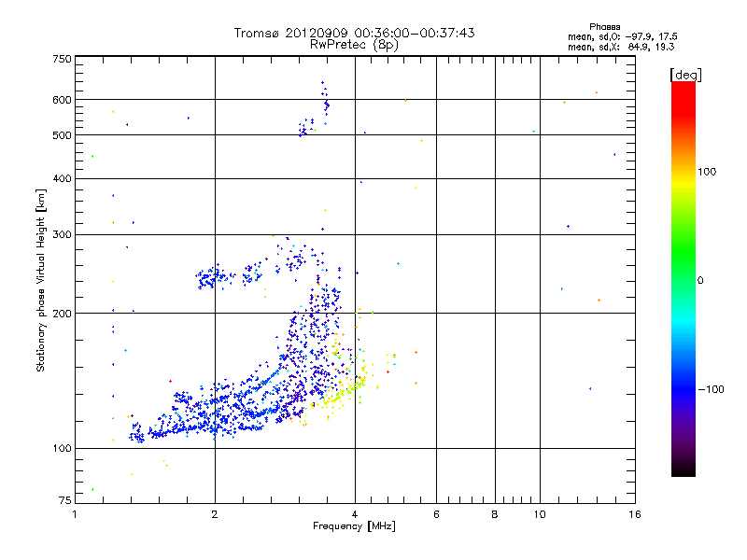
Task: Click the x-axis '10' tick label
Action: (x=540, y=514)
